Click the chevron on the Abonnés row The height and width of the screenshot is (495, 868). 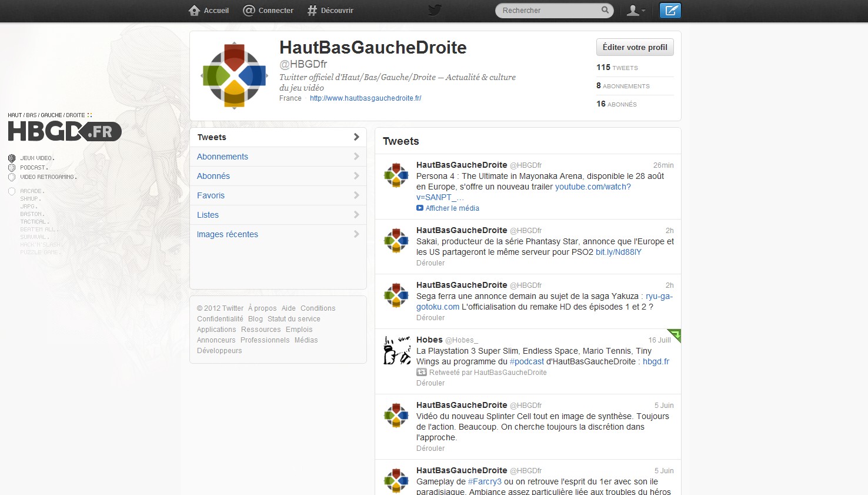click(x=356, y=175)
